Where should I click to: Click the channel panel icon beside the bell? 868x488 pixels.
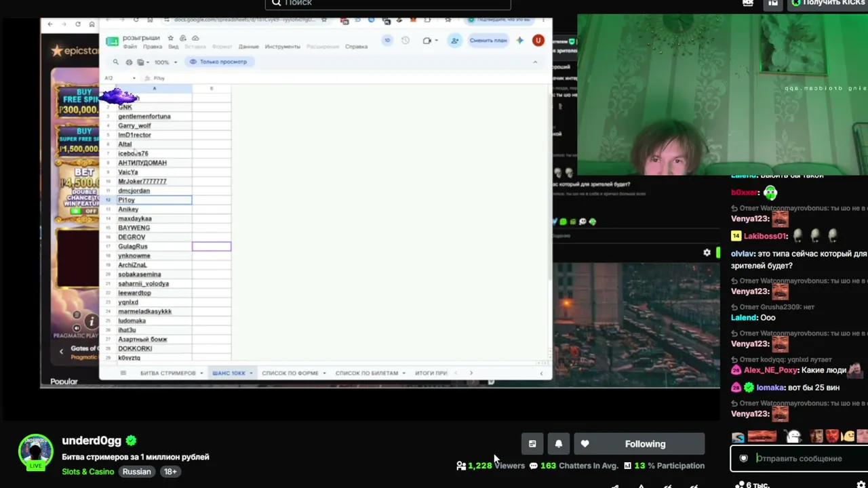532,444
